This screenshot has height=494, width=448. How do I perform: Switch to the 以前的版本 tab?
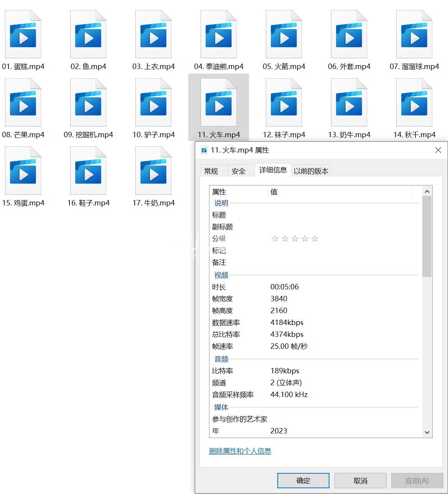point(311,171)
